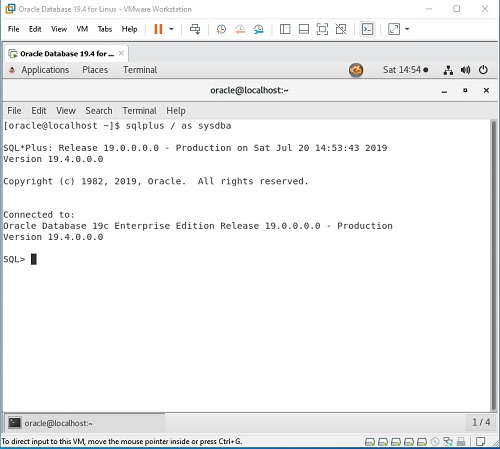The height and width of the screenshot is (449, 500).
Task: Minimize the oracle@localhost terminal window
Action: [444, 91]
